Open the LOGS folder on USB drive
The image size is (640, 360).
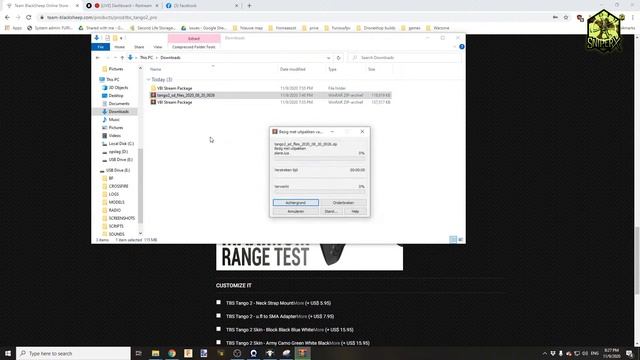click(x=114, y=194)
